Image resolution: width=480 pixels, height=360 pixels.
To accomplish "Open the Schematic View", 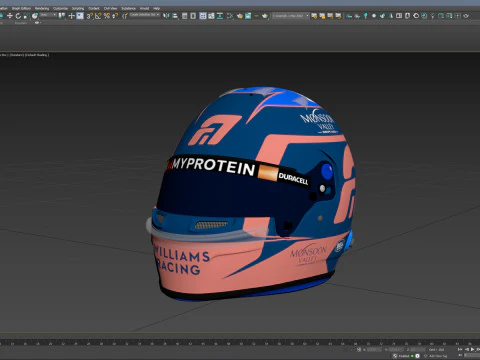I will (220, 16).
